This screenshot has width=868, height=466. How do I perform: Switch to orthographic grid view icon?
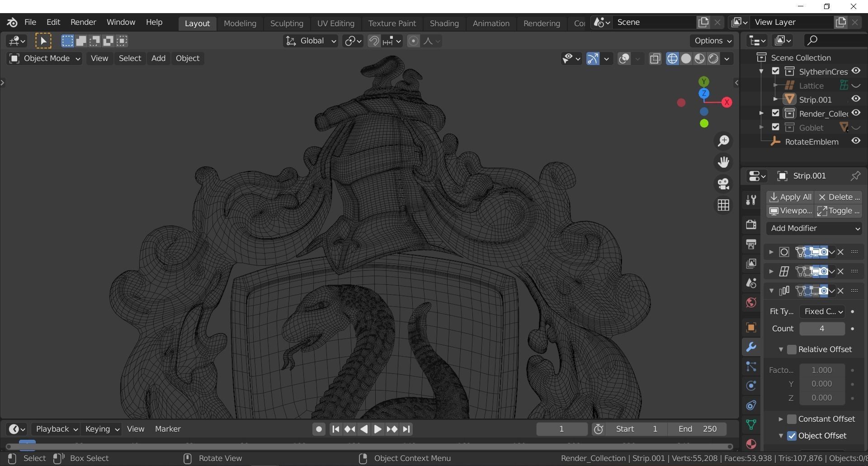(x=723, y=205)
